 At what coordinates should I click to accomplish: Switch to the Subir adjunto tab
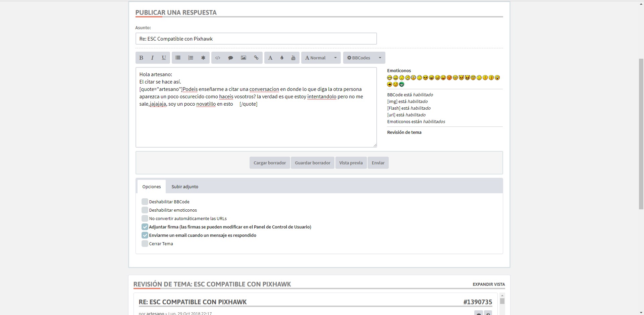[185, 187]
